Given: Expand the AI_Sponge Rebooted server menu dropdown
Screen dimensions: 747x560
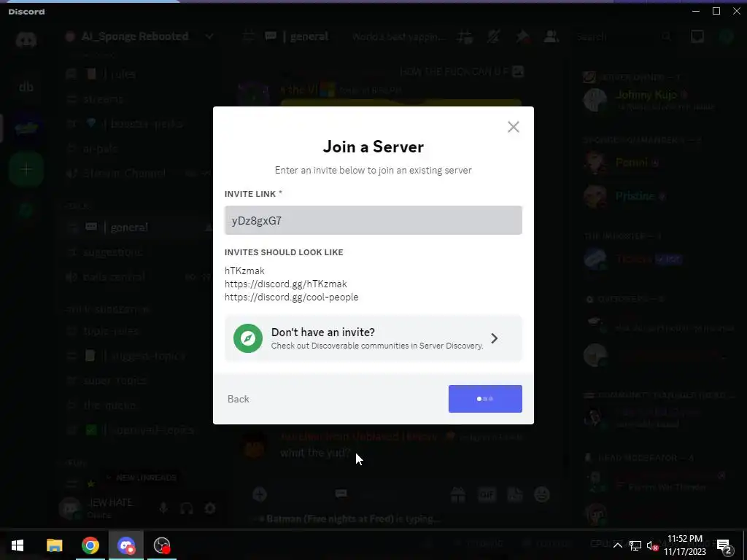Looking at the screenshot, I should point(209,36).
